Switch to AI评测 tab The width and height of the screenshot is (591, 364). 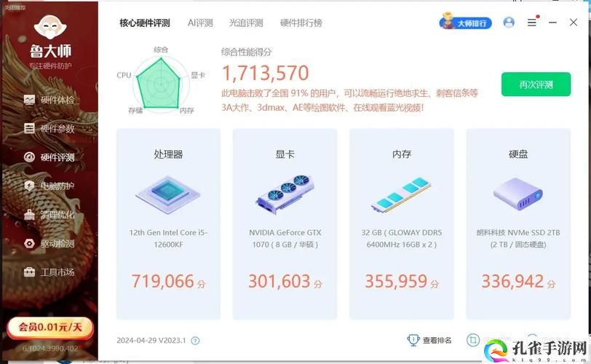pos(200,23)
